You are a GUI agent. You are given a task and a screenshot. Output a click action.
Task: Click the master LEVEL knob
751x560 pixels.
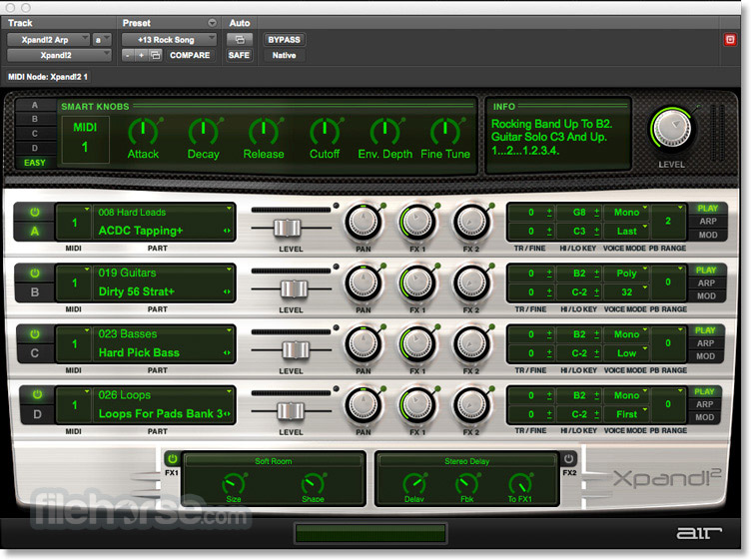(671, 129)
